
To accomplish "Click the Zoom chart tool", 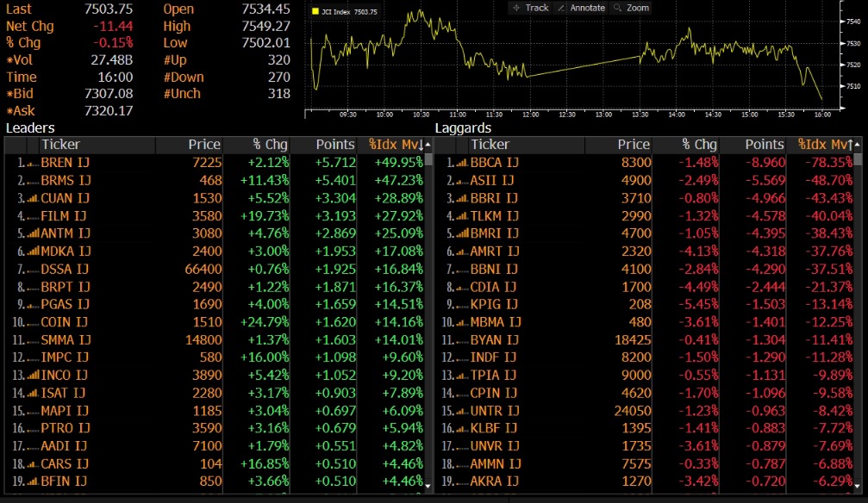I will (631, 8).
